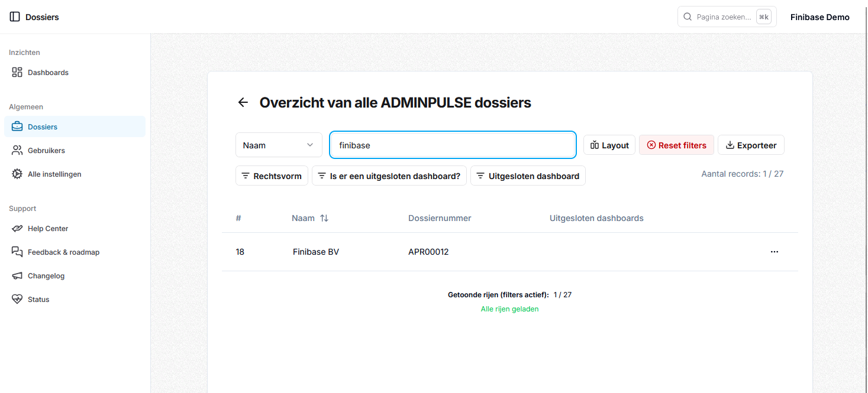
Task: Click the Uitgesloten dashboards column header
Action: pos(596,218)
